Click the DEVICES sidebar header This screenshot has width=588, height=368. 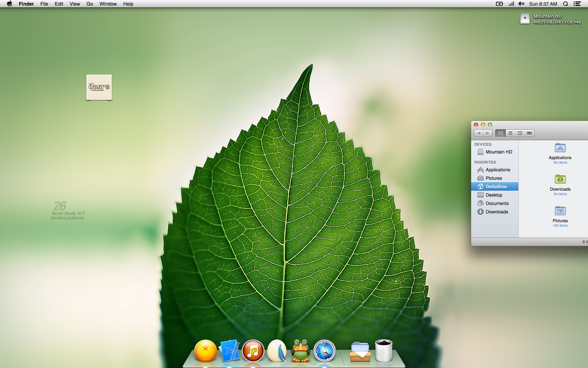coord(483,144)
